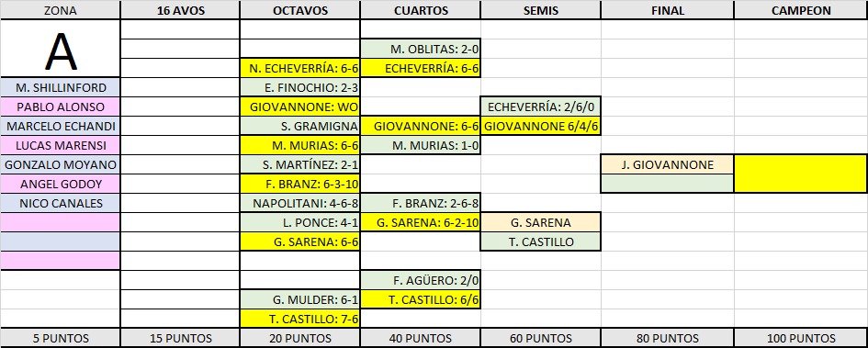Select the ECHEVERRÍA: 2/6/0 cell

tap(541, 107)
